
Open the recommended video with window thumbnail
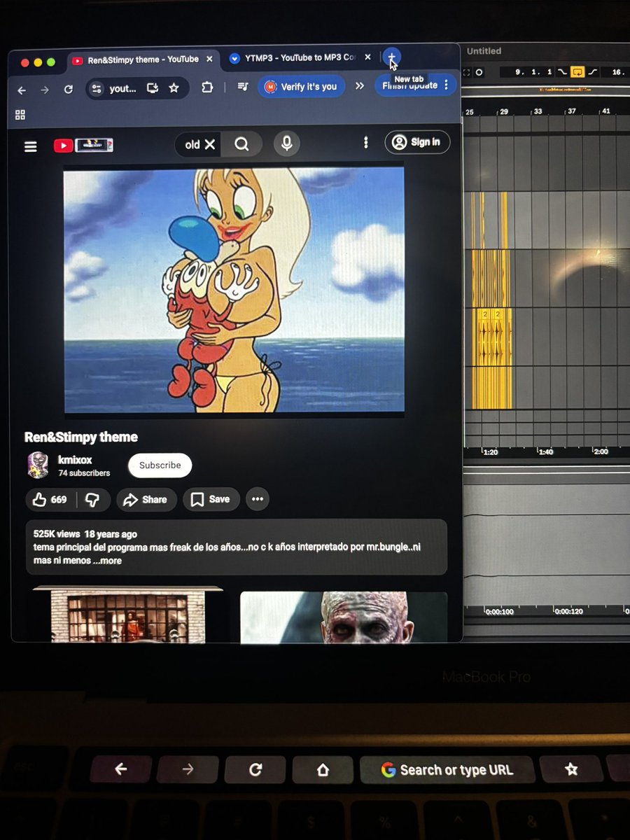click(128, 615)
